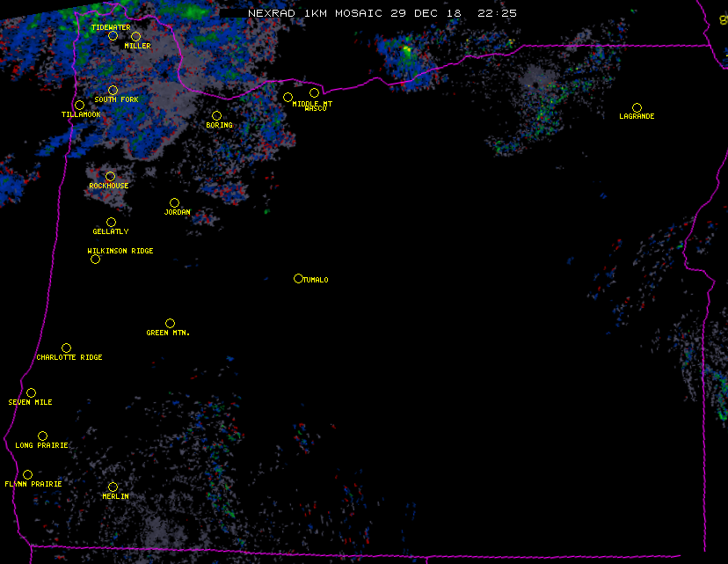Select the Wilkinson Ridge station circle

click(x=95, y=259)
